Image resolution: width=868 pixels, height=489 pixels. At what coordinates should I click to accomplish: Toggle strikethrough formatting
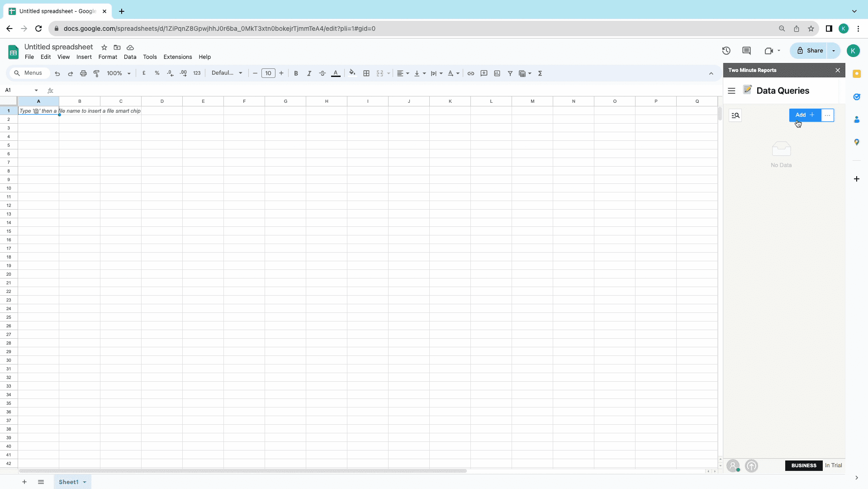click(x=322, y=73)
